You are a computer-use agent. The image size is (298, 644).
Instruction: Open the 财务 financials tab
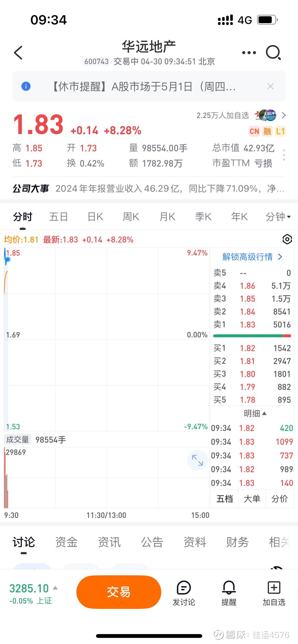[237, 542]
